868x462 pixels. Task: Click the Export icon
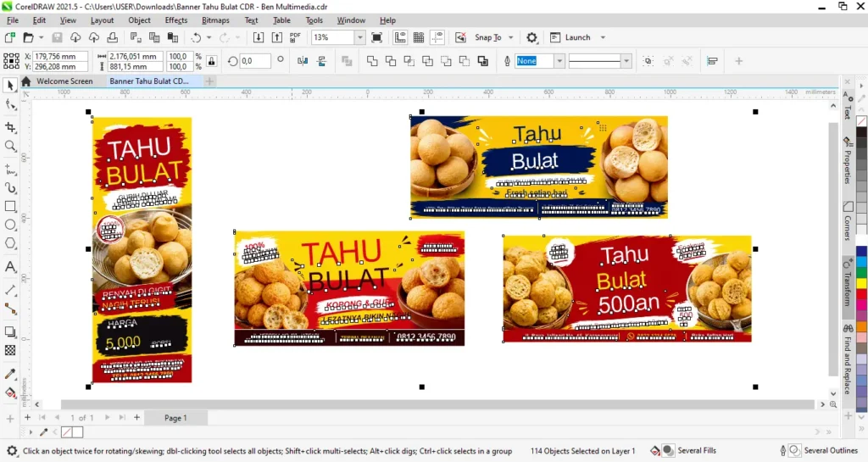[x=277, y=37]
